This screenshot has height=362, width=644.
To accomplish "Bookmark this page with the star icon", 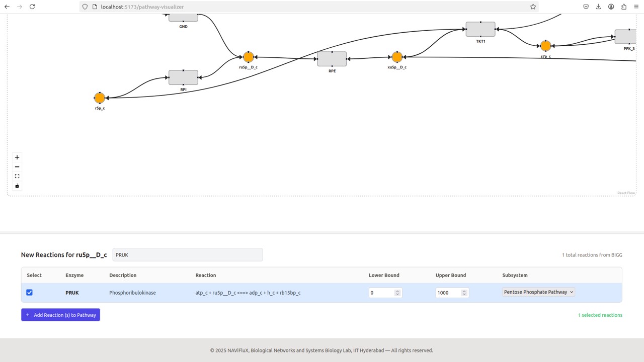I will pos(533,7).
